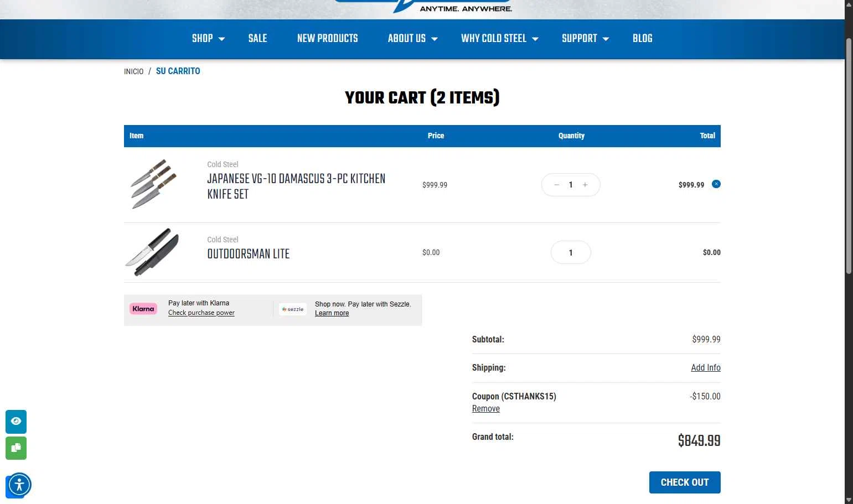Open the accessibility widget icon

[x=19, y=485]
